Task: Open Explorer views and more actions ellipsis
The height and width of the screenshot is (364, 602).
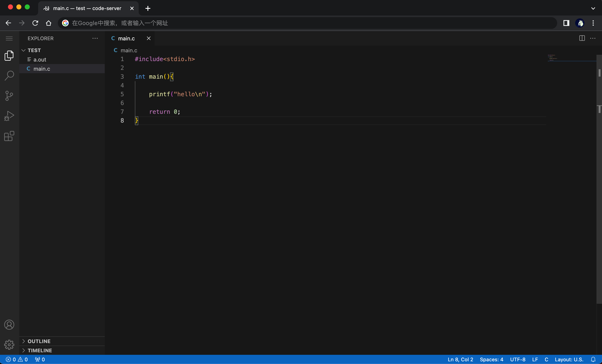Action: click(x=95, y=38)
